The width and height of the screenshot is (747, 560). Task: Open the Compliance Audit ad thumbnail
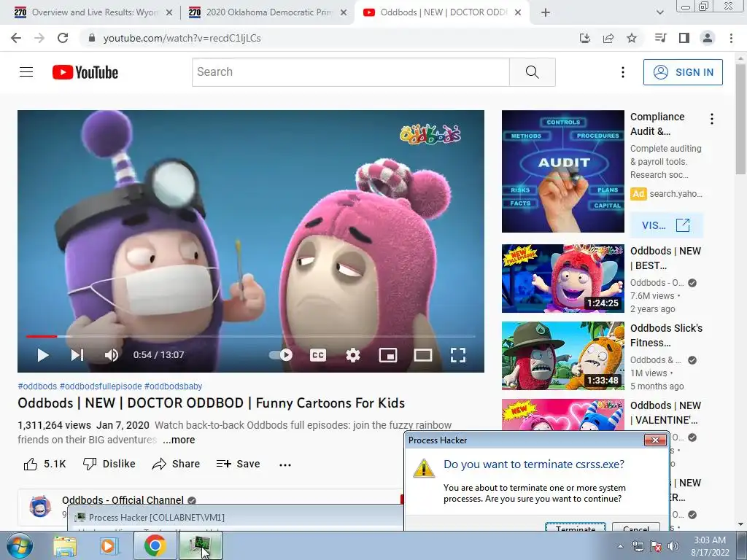[x=562, y=171]
